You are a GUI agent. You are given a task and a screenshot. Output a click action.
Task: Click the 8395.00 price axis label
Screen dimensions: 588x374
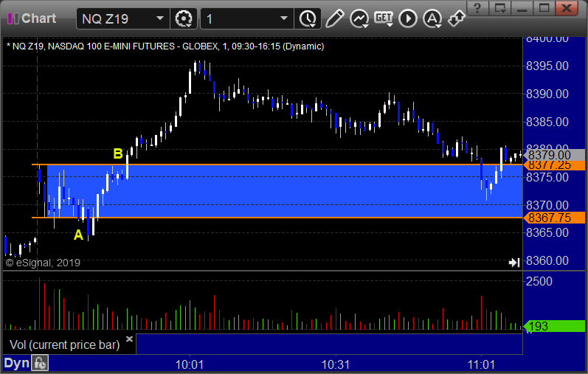point(547,66)
